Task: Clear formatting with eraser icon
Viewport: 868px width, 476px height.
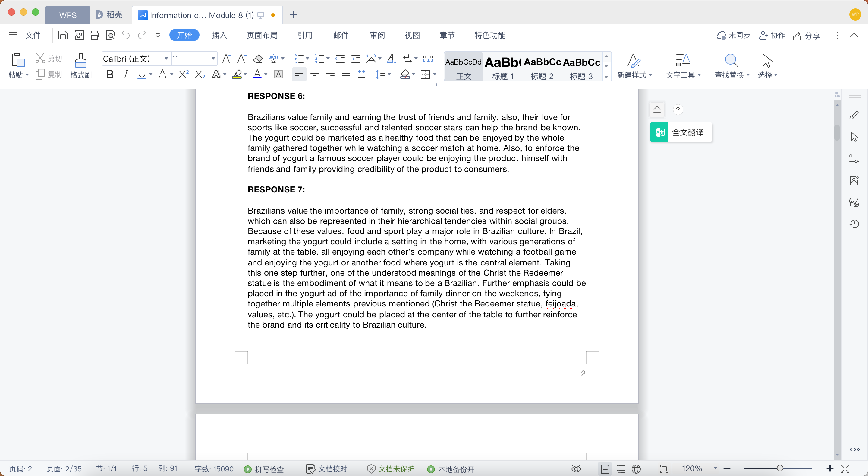Action: pos(258,58)
